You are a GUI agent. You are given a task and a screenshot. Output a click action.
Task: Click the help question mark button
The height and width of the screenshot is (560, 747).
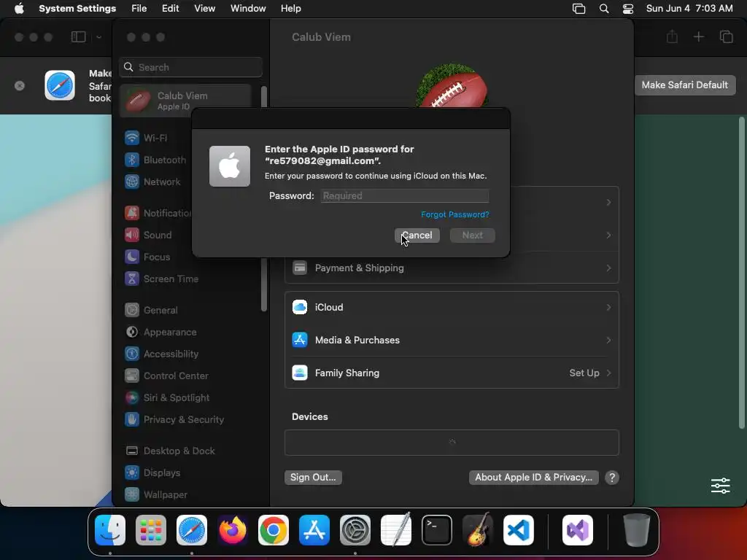point(612,478)
